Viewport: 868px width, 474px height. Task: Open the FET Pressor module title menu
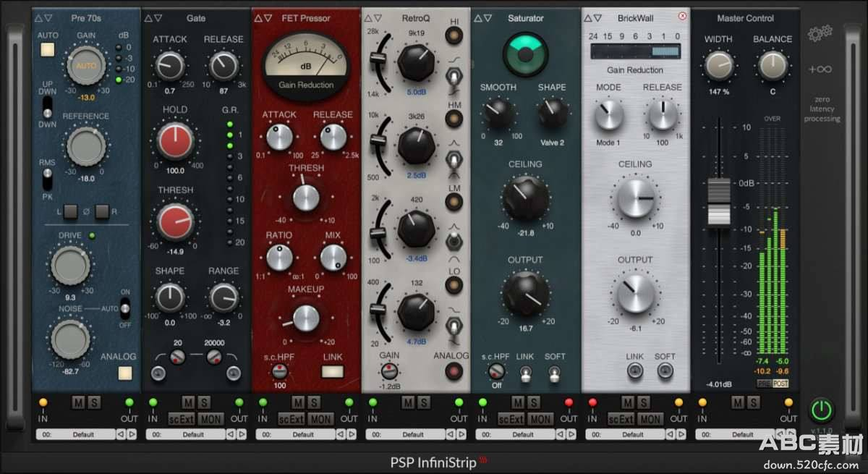click(305, 18)
